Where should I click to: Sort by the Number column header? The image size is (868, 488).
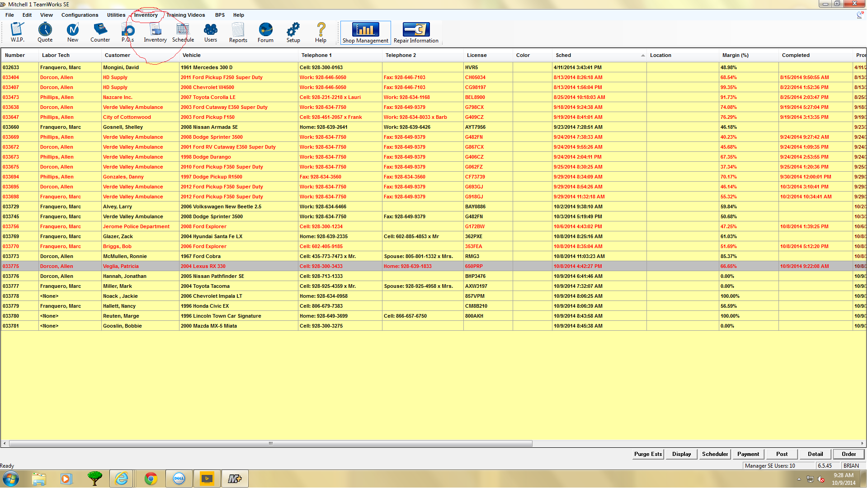(x=20, y=55)
